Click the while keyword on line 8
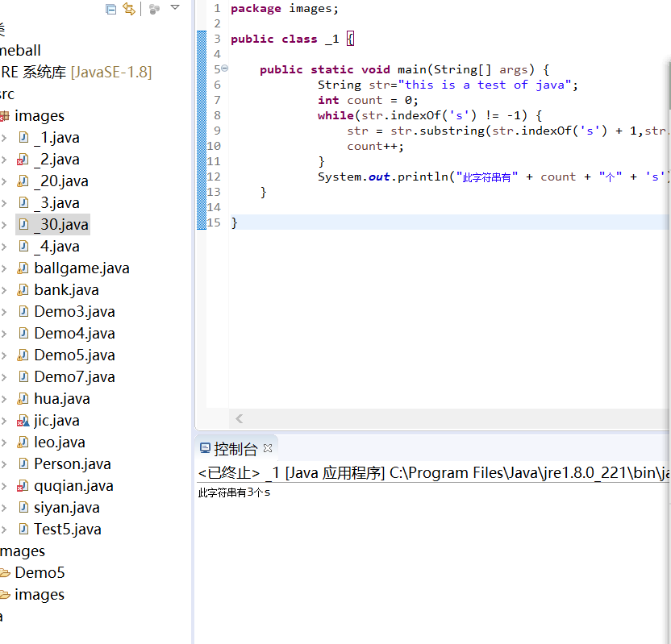The height and width of the screenshot is (644, 671). coord(335,115)
